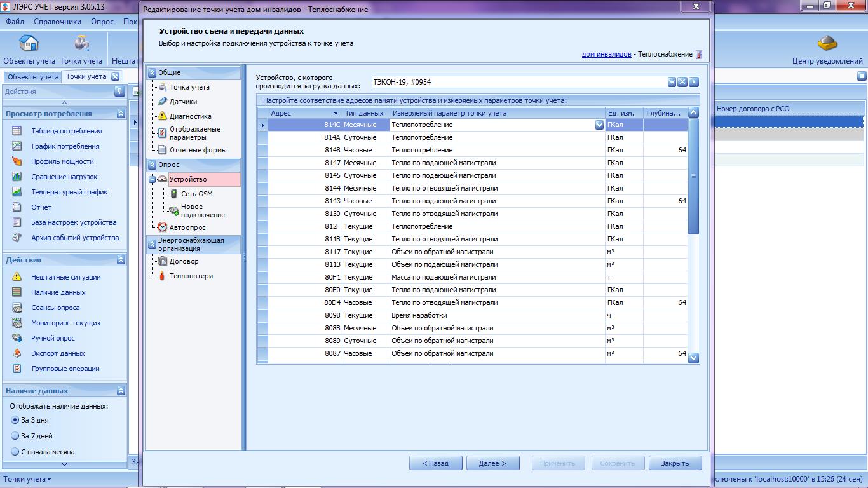Select Сеть GSM tree item
Viewport: 868px width, 488px height.
click(x=197, y=194)
